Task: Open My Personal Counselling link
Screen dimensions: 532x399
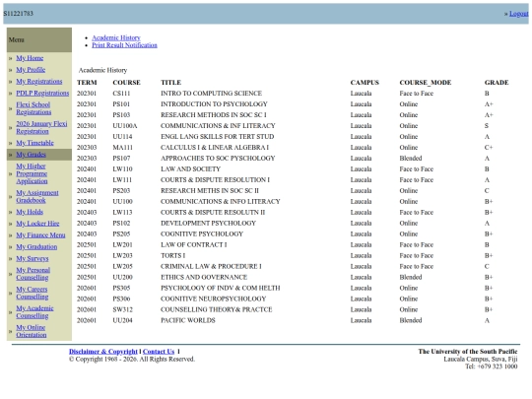Action: click(x=33, y=274)
